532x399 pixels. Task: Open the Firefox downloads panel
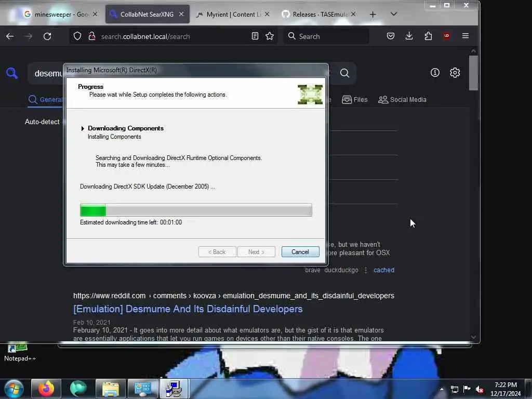tap(409, 36)
